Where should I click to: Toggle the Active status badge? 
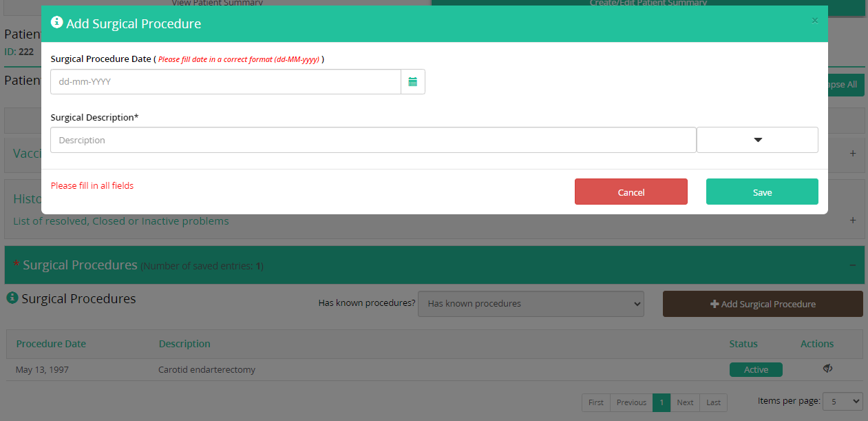pyautogui.click(x=756, y=370)
